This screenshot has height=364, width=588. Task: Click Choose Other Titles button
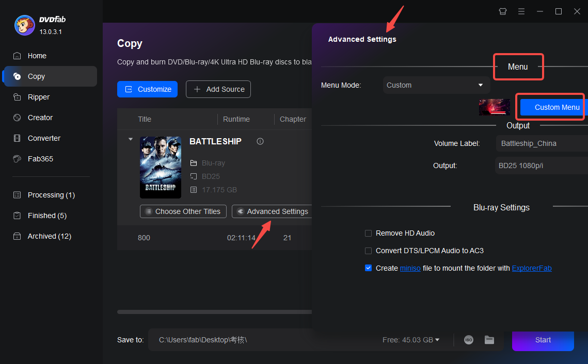tap(183, 211)
